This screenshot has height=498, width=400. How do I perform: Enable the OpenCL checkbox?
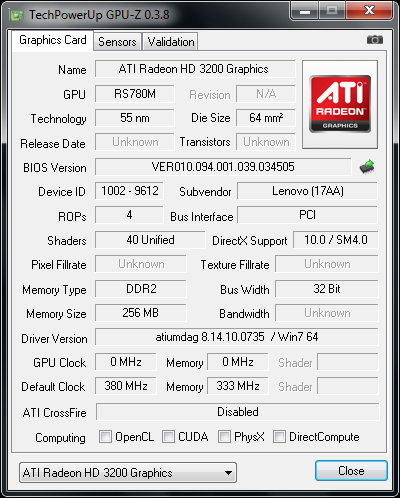coord(105,436)
